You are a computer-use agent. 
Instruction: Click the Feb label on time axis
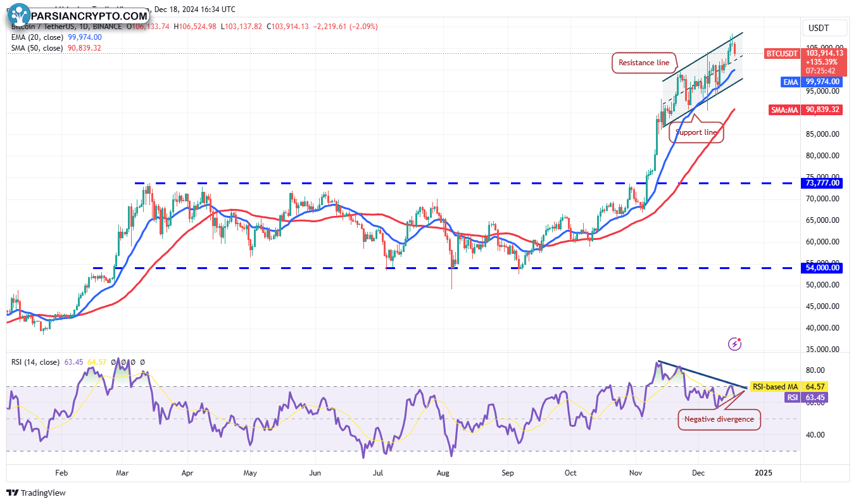(61, 472)
